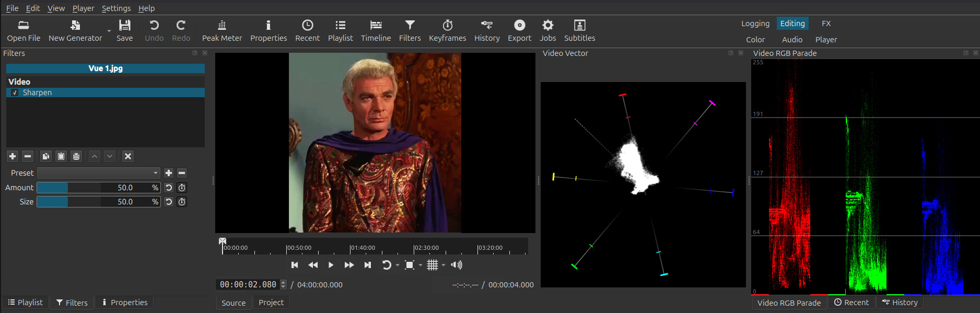Open the Subtitles panel
Screen dimensions: 980x313
point(579,31)
